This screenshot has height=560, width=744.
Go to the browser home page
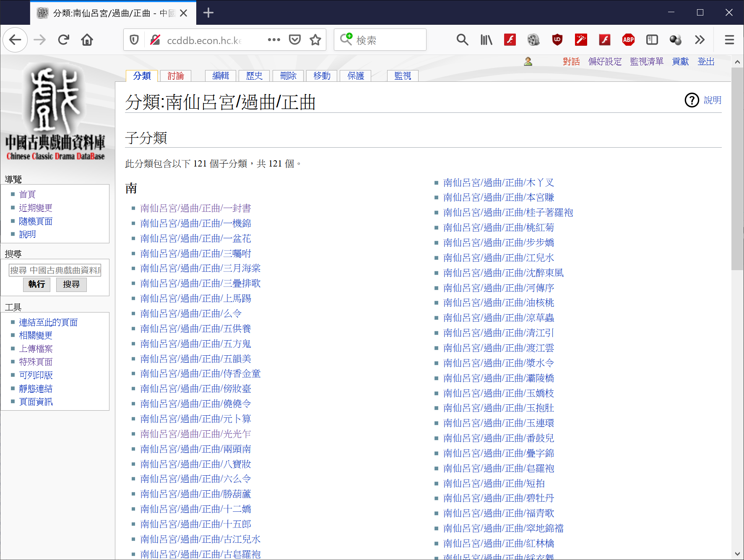click(87, 40)
